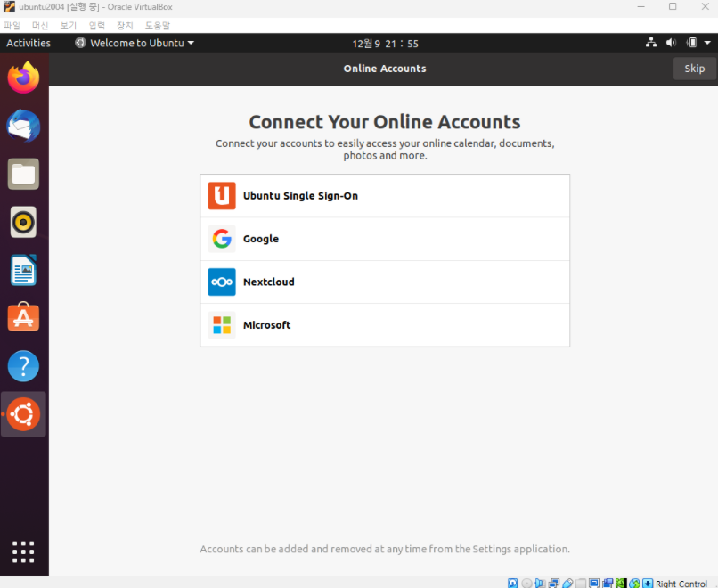
Task: Click the volume icon in top bar
Action: click(x=671, y=43)
